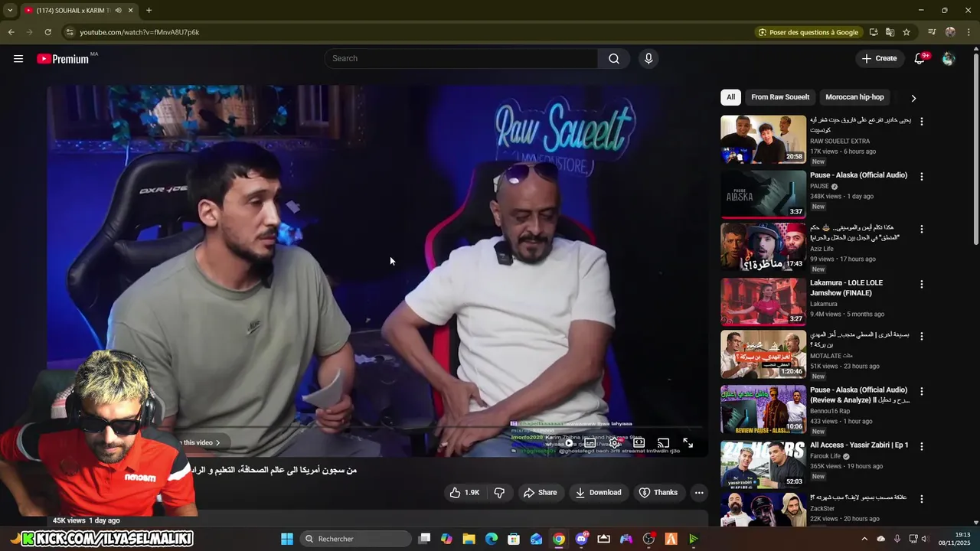This screenshot has height=551, width=980.
Task: Click the Create button
Action: pyautogui.click(x=879, y=59)
